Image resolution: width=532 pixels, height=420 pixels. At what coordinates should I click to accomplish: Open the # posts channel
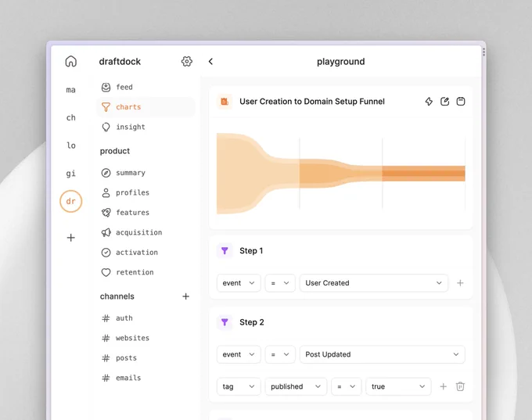pyautogui.click(x=119, y=358)
